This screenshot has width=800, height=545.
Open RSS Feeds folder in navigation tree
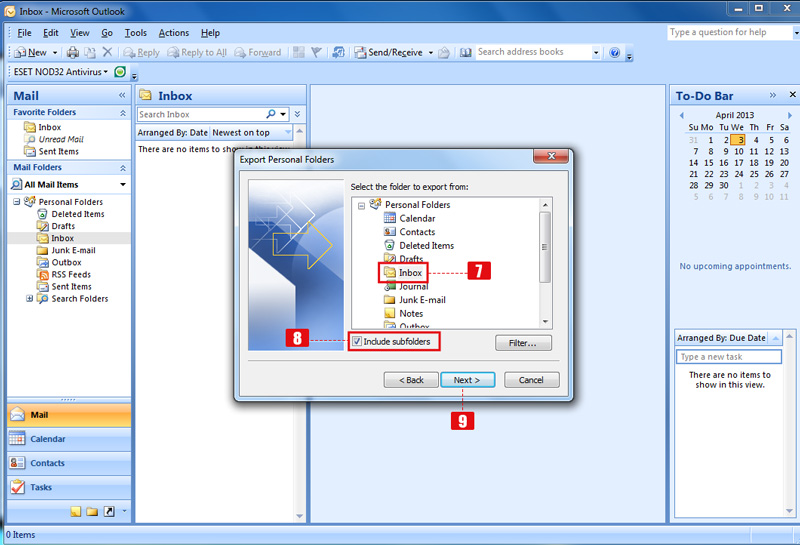64,275
